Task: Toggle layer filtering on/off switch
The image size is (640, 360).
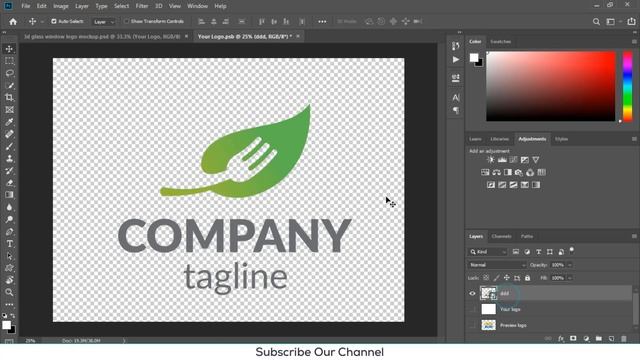Action: (x=572, y=249)
